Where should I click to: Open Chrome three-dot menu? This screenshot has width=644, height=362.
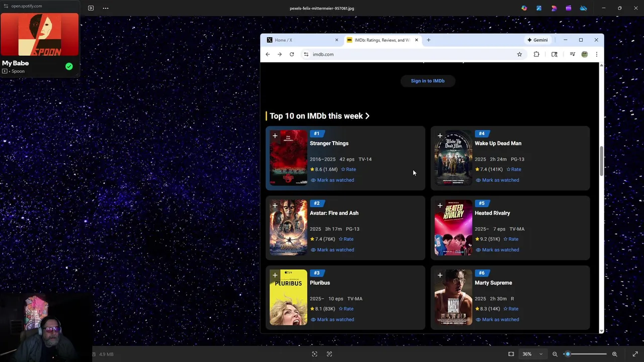597,54
